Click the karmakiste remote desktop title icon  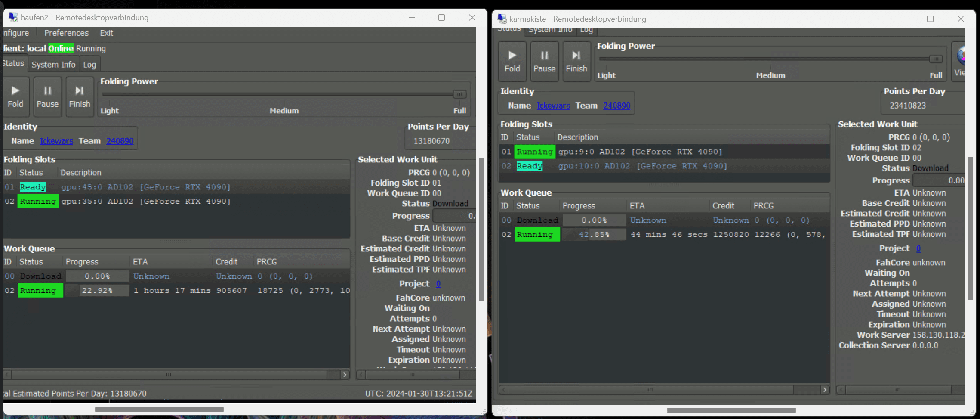[x=502, y=19]
